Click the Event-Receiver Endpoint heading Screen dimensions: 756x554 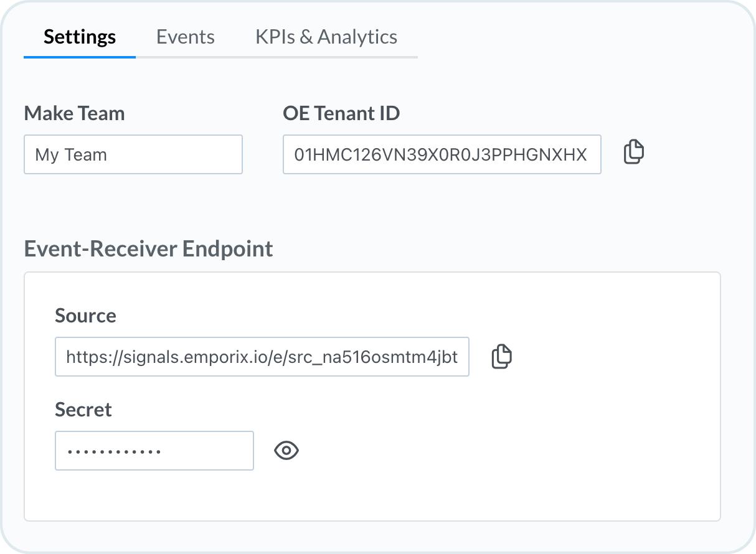148,248
